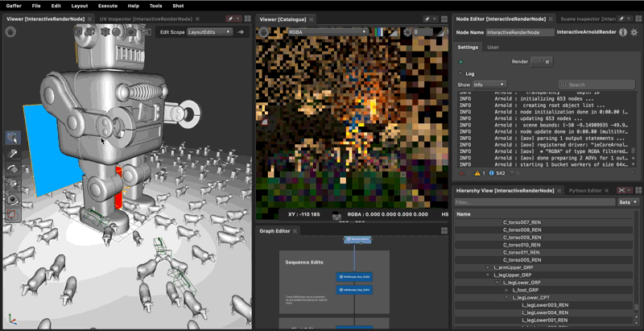
Task: Open the Edit menu
Action: pyautogui.click(x=56, y=6)
